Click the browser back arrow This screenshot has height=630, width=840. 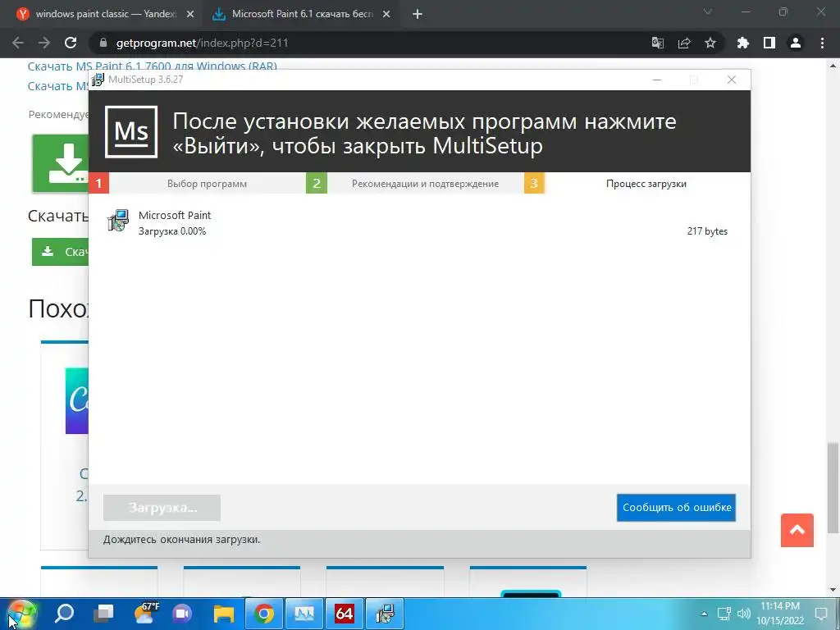pyautogui.click(x=18, y=43)
